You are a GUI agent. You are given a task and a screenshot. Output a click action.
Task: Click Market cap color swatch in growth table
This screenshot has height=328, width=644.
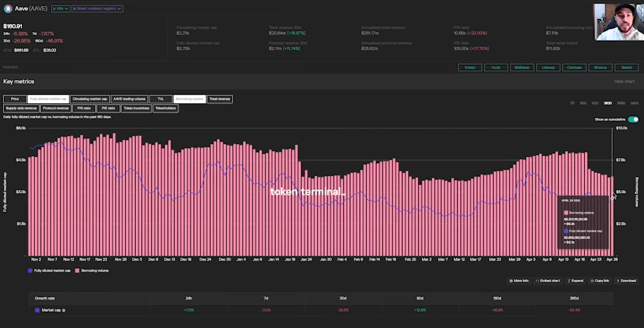37,310
